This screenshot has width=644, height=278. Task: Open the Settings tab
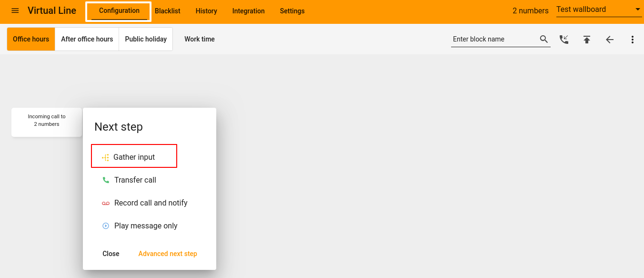(292, 11)
